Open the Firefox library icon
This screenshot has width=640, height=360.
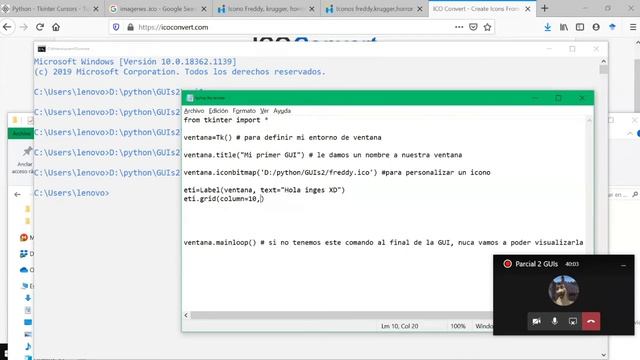[x=564, y=27]
